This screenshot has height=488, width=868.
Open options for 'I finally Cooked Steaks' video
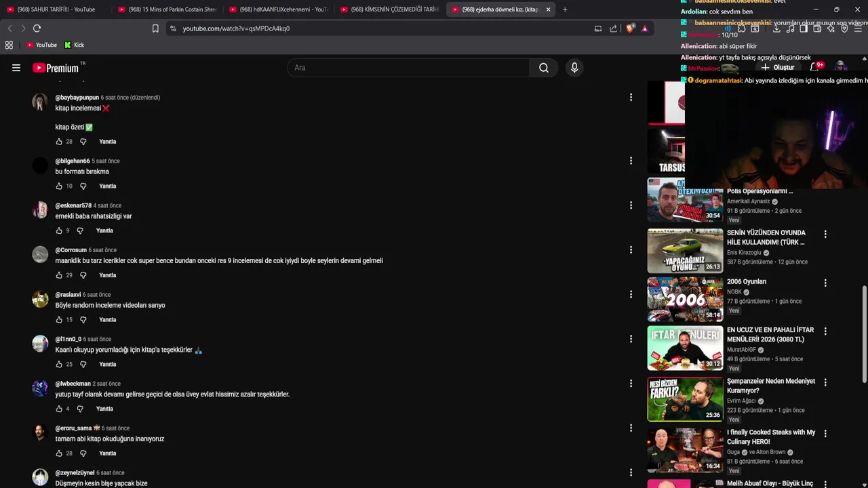click(x=825, y=433)
